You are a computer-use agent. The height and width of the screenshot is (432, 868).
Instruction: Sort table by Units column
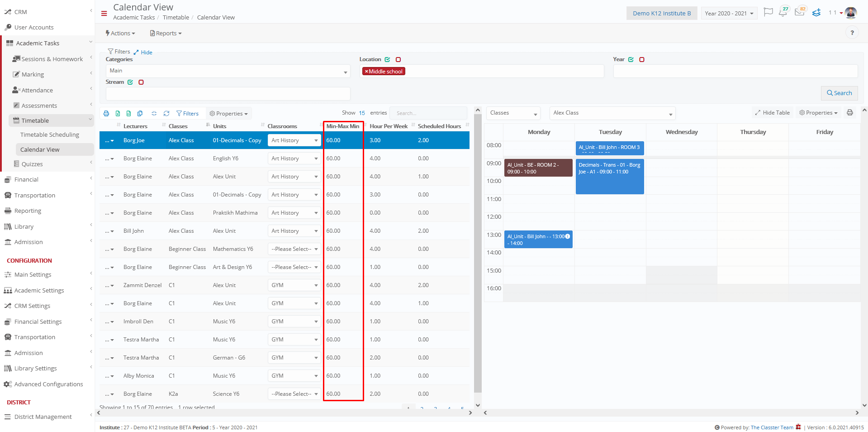click(x=220, y=126)
